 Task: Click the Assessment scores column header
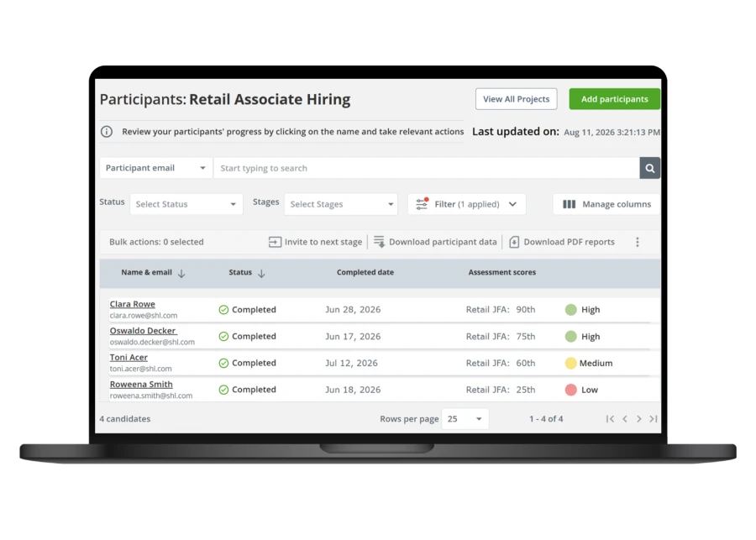tap(502, 272)
